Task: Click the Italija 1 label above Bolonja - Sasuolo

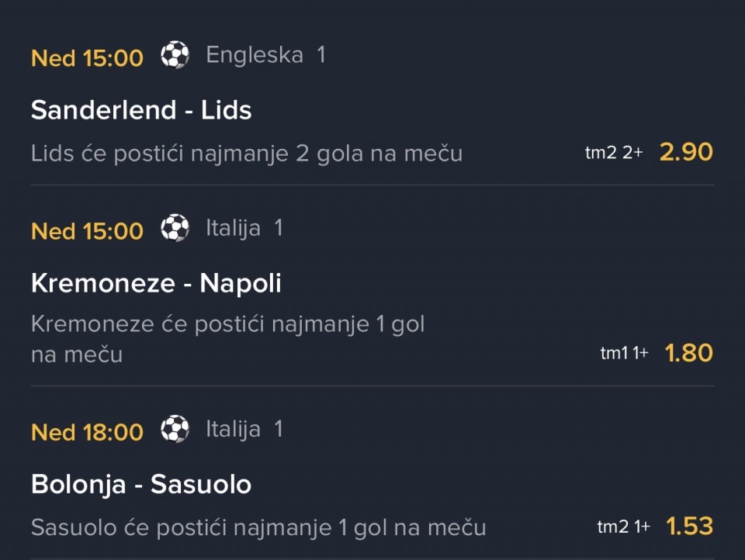Action: point(244,430)
